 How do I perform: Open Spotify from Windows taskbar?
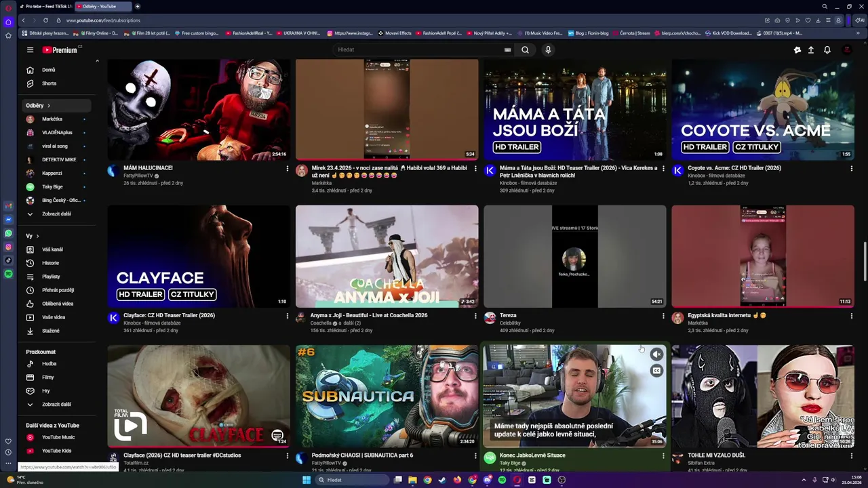[x=502, y=480]
